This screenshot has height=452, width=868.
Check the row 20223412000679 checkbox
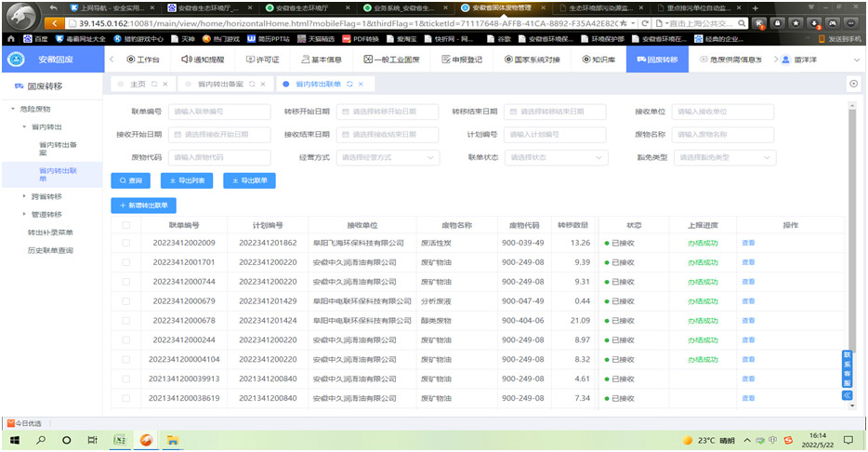(x=126, y=301)
